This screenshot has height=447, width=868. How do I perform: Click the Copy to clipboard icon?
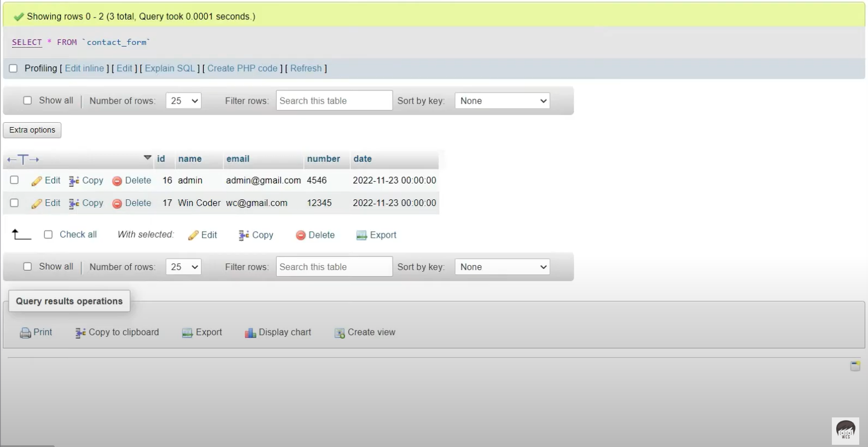coord(81,333)
